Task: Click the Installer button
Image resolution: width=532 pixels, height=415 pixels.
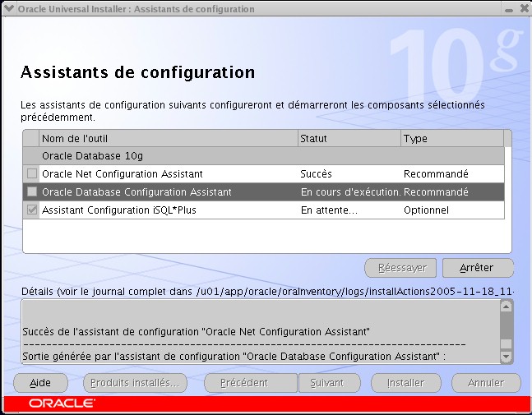Action: coord(406,383)
